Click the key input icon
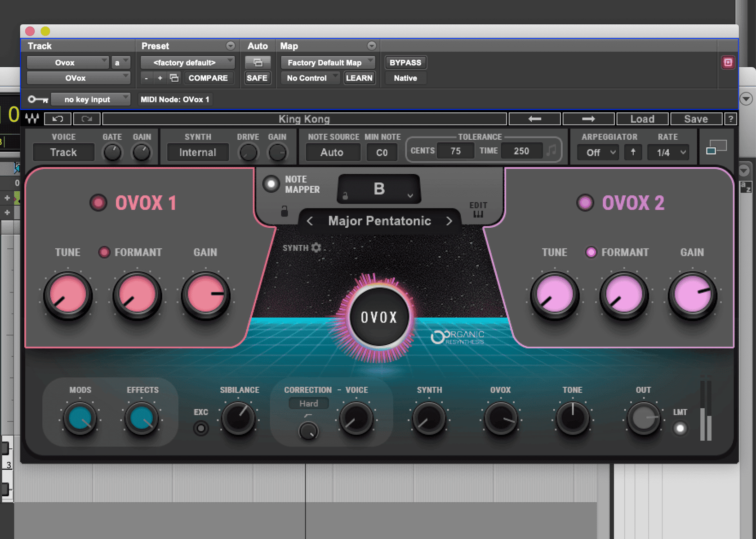 [38, 99]
